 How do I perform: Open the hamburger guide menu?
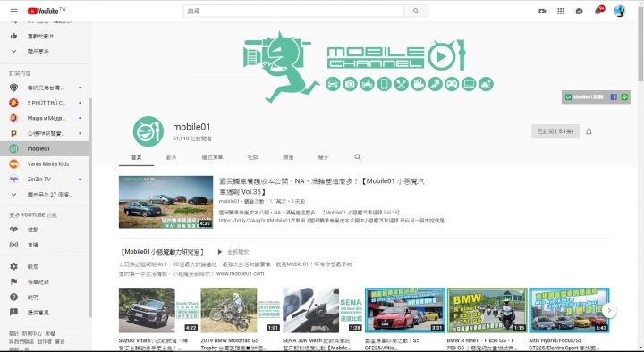13,11
